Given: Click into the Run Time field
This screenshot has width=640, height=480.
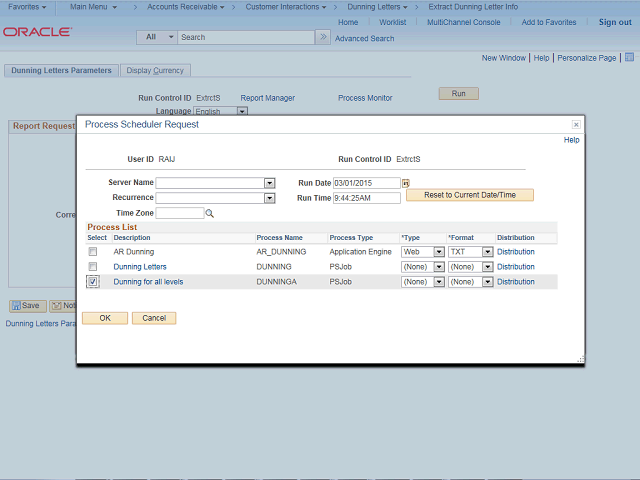Looking at the screenshot, I should point(366,198).
